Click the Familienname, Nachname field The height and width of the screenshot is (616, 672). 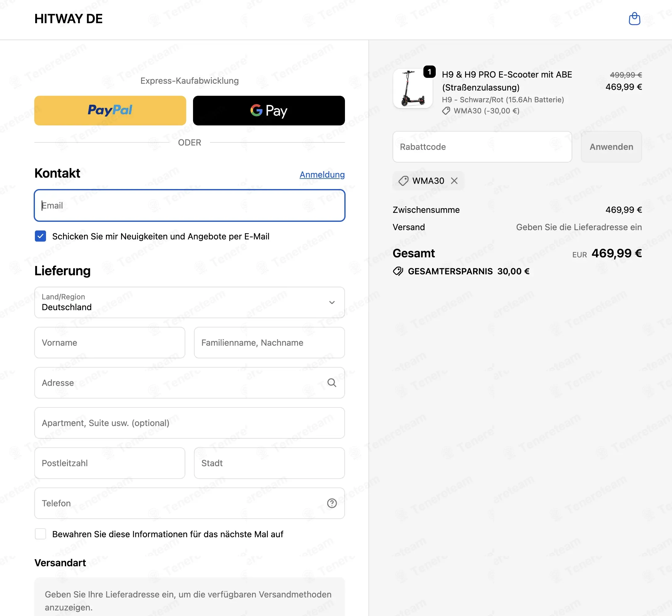(269, 343)
